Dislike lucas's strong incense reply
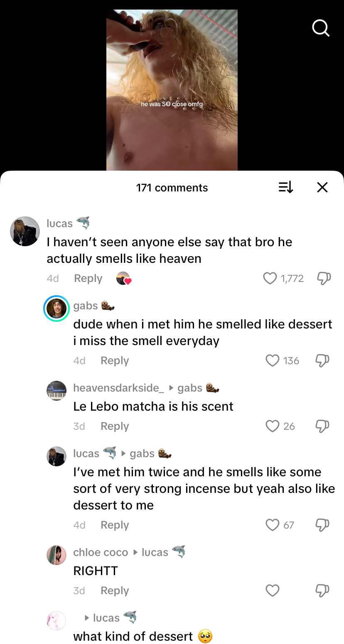 (322, 525)
